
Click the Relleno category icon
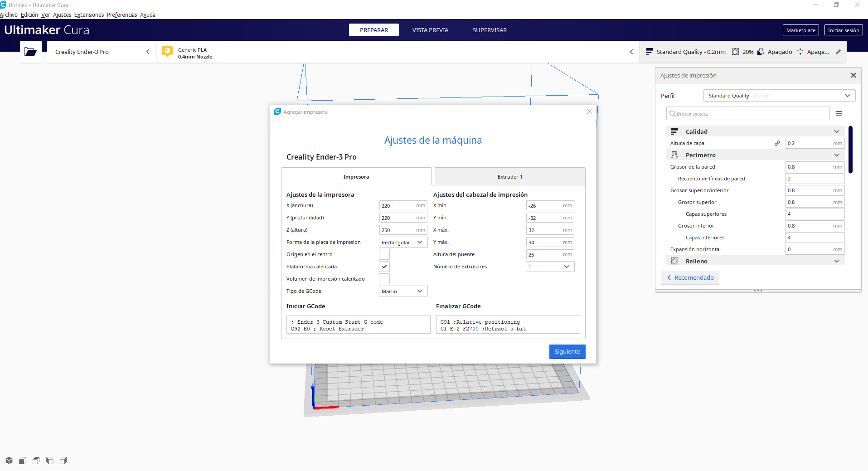point(674,261)
